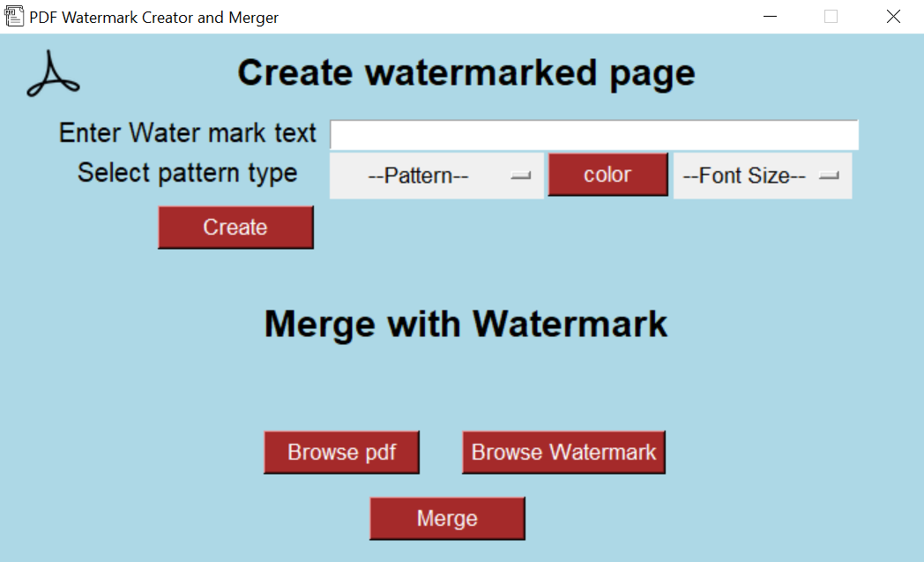Click Browse Watermark to select watermark file
Image resolution: width=924 pixels, height=562 pixels.
[563, 452]
